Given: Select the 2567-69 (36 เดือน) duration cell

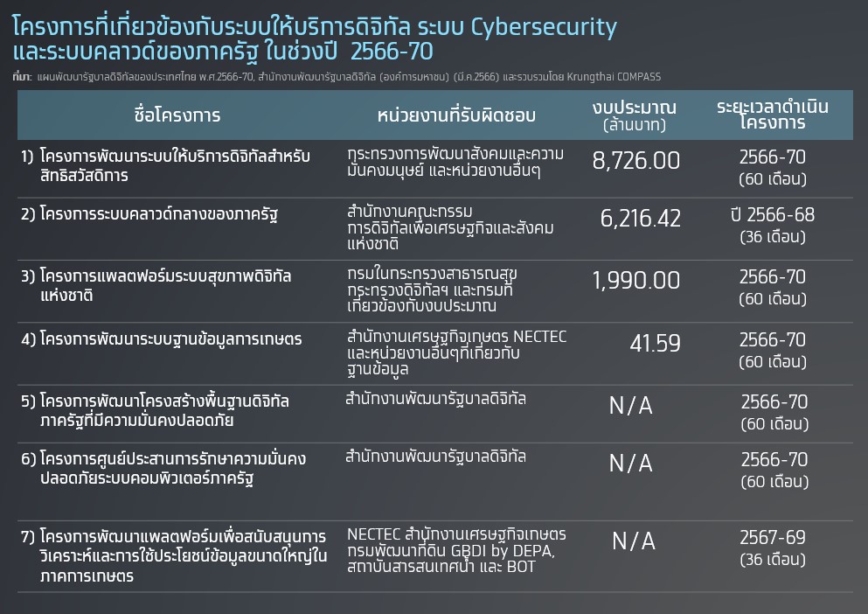Looking at the screenshot, I should point(772,548).
